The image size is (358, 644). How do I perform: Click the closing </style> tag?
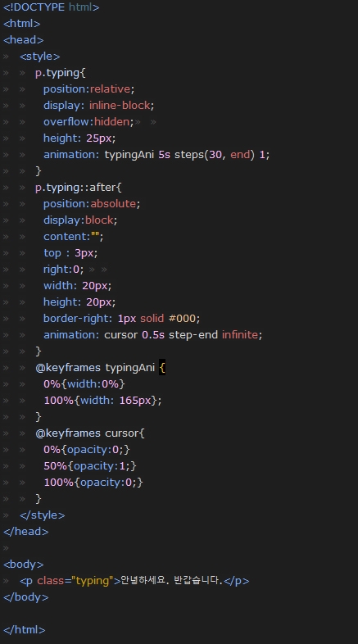[x=43, y=515]
